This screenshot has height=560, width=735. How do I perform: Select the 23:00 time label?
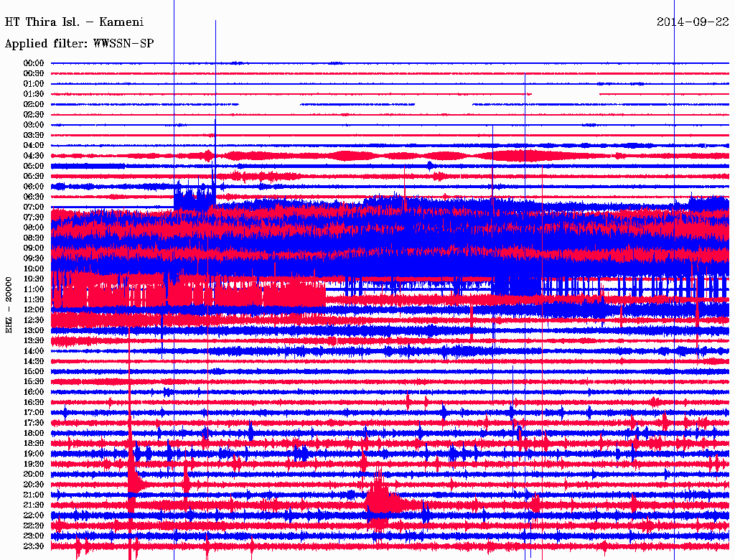34,536
